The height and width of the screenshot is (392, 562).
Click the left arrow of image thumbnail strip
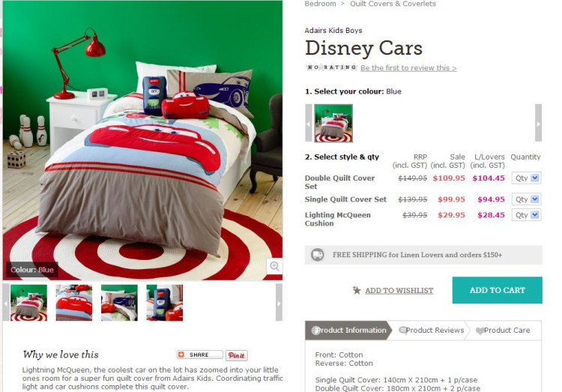(6, 303)
